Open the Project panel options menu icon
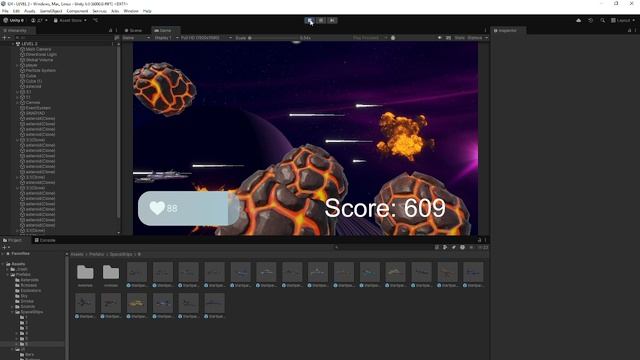640x360 pixels. pos(485,240)
